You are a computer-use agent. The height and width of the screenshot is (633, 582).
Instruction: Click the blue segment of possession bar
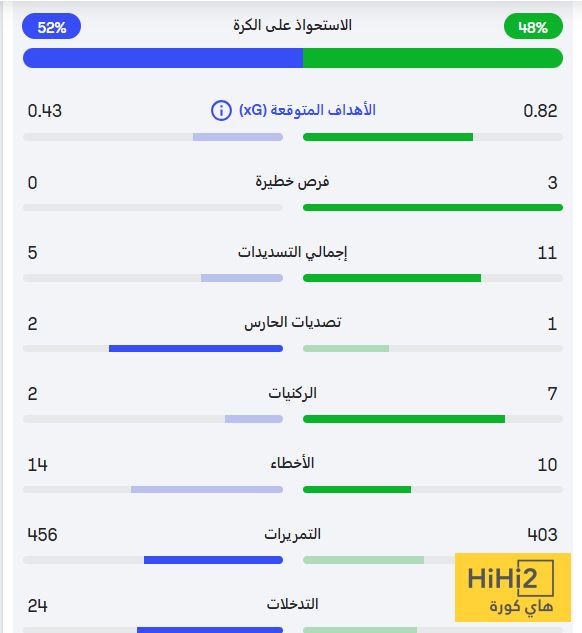click(163, 58)
